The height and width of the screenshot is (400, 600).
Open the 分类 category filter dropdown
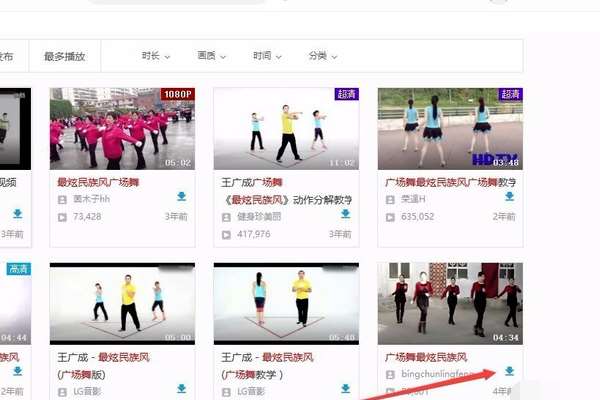click(323, 56)
